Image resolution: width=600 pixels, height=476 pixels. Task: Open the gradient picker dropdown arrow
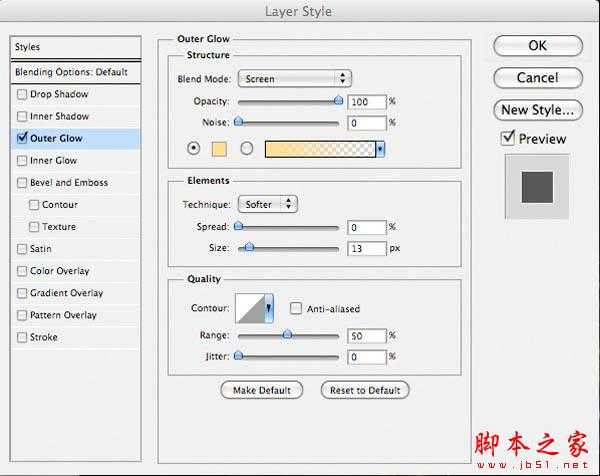[x=381, y=148]
